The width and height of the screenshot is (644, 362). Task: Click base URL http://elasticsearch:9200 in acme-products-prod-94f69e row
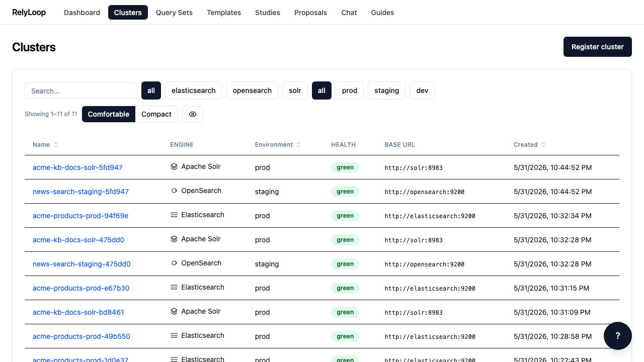(x=430, y=216)
